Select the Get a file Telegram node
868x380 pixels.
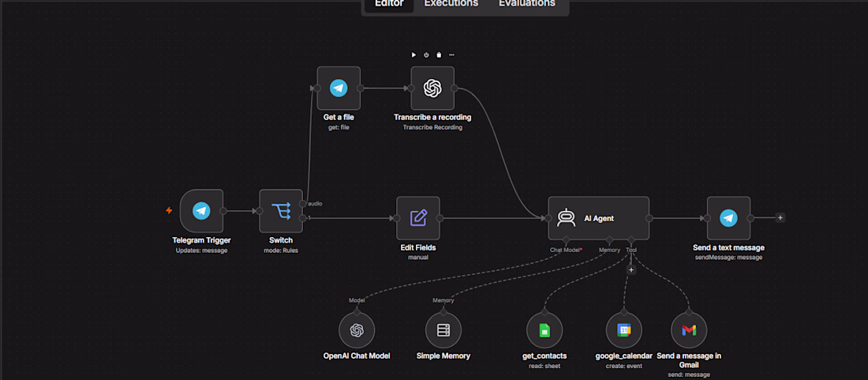339,88
